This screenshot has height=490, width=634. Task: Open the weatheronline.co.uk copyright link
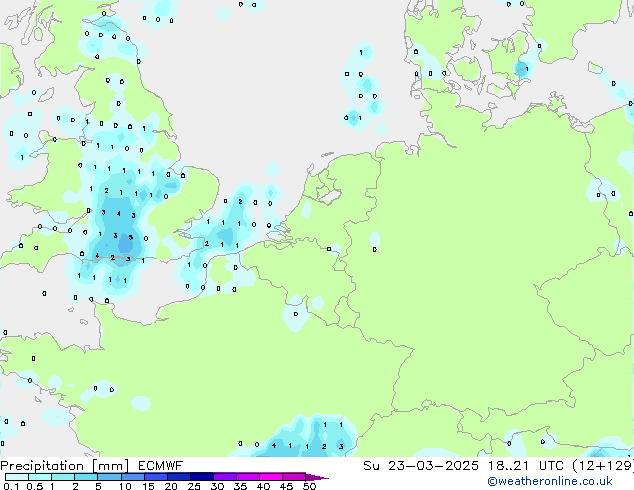click(x=550, y=481)
